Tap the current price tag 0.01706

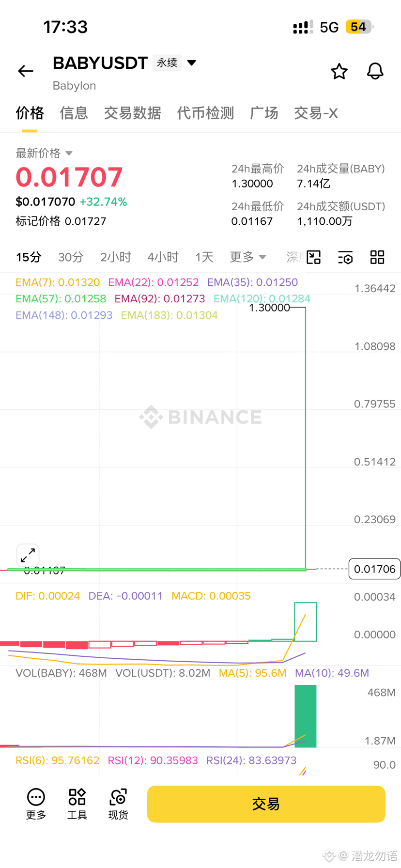374,569
